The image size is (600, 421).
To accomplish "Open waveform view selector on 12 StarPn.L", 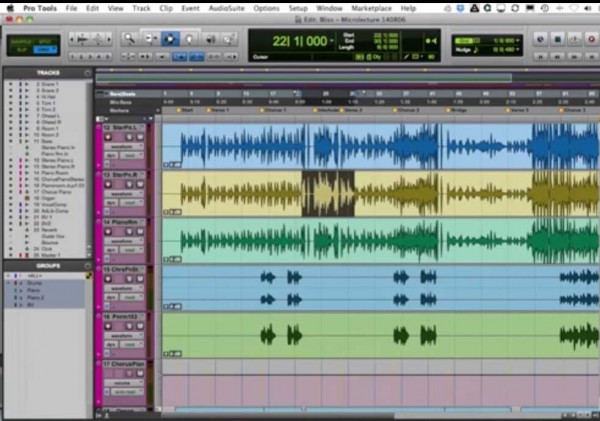I will click(x=124, y=147).
